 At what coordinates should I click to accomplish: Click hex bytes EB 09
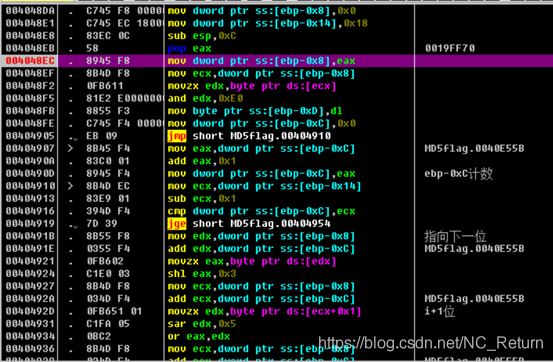tap(102, 136)
